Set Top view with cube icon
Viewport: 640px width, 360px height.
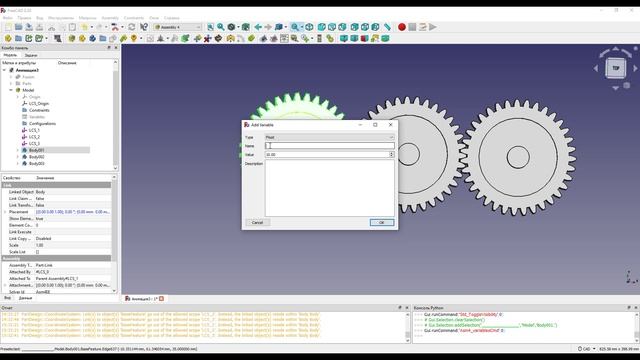332,27
